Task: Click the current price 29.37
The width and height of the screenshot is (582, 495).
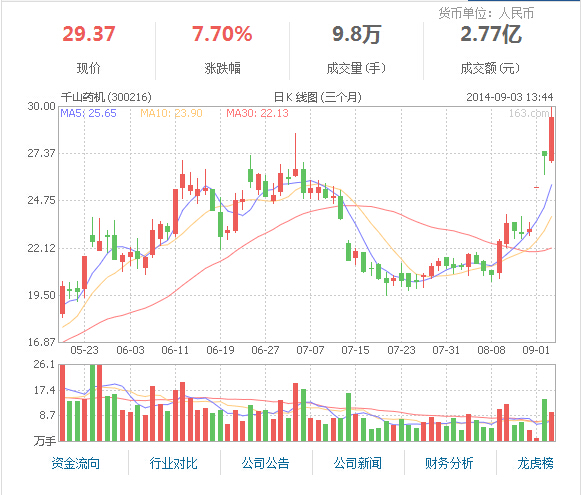Action: point(89,34)
